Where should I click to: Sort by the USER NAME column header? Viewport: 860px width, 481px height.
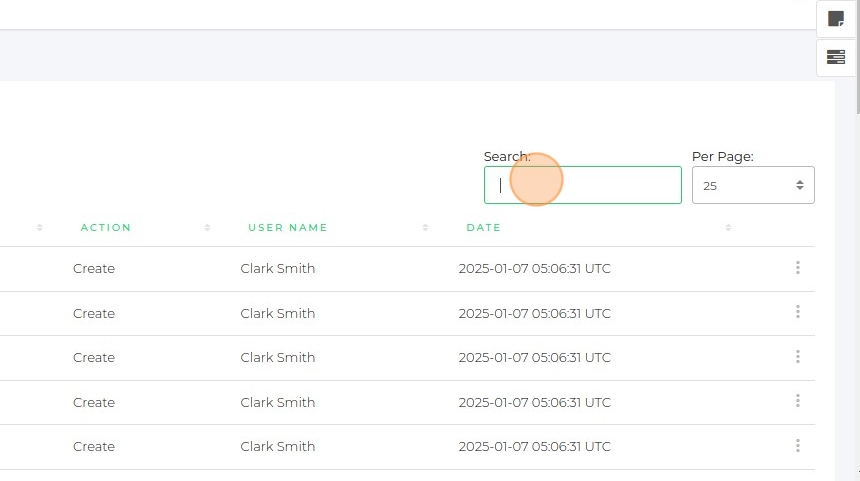click(x=288, y=228)
